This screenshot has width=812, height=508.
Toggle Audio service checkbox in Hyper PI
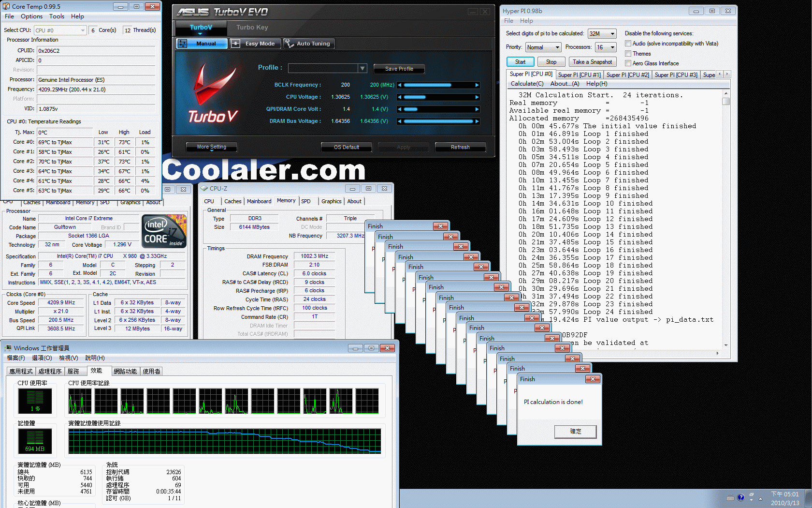pyautogui.click(x=628, y=44)
